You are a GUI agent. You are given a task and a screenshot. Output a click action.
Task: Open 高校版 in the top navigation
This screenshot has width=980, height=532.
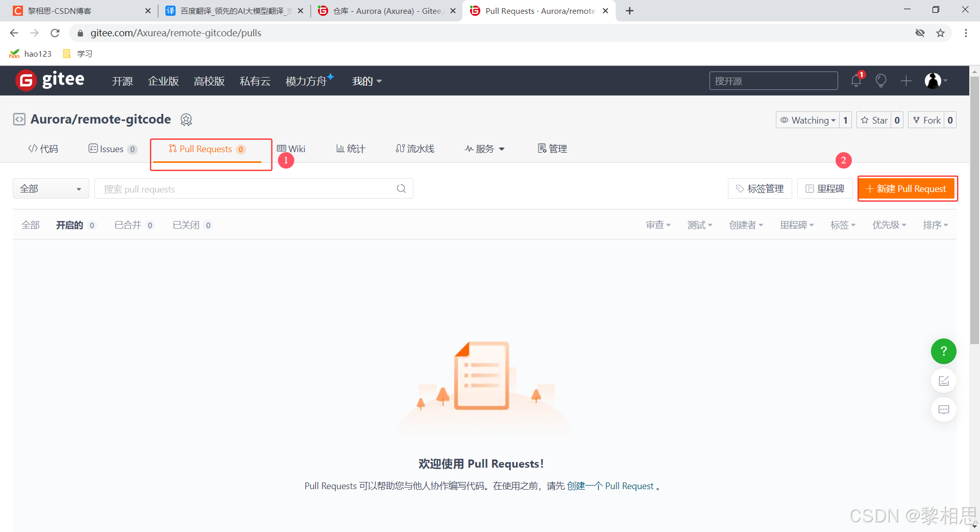[x=209, y=81]
